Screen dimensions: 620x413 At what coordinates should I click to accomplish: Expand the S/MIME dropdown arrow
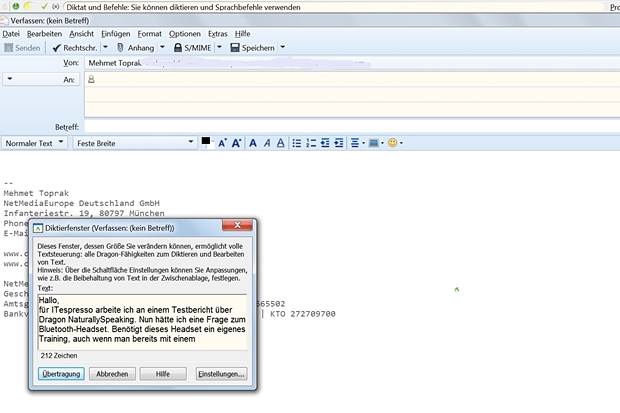219,47
